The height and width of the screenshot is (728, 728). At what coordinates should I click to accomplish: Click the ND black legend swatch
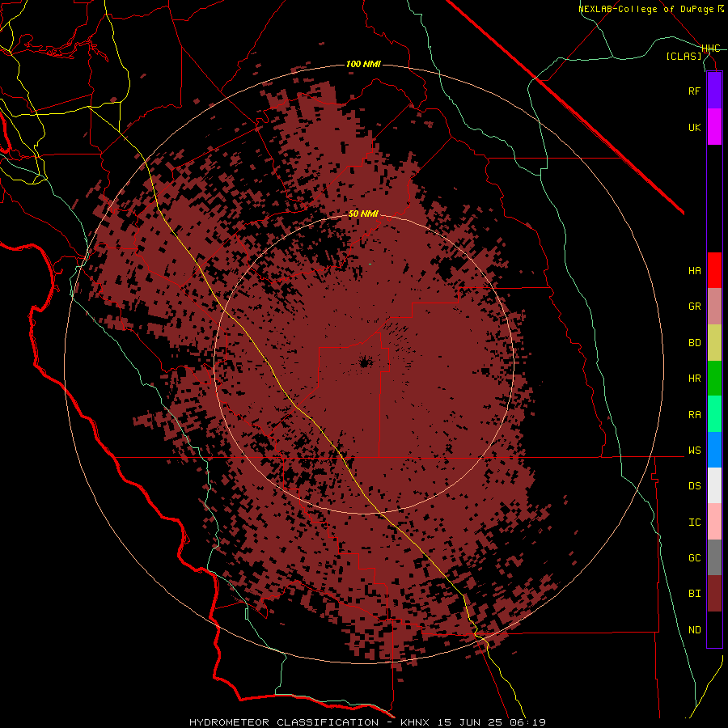click(714, 629)
